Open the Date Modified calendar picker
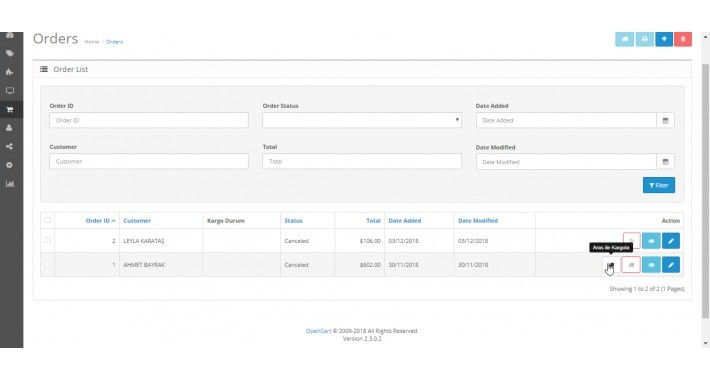This screenshot has width=710, height=380. point(665,162)
